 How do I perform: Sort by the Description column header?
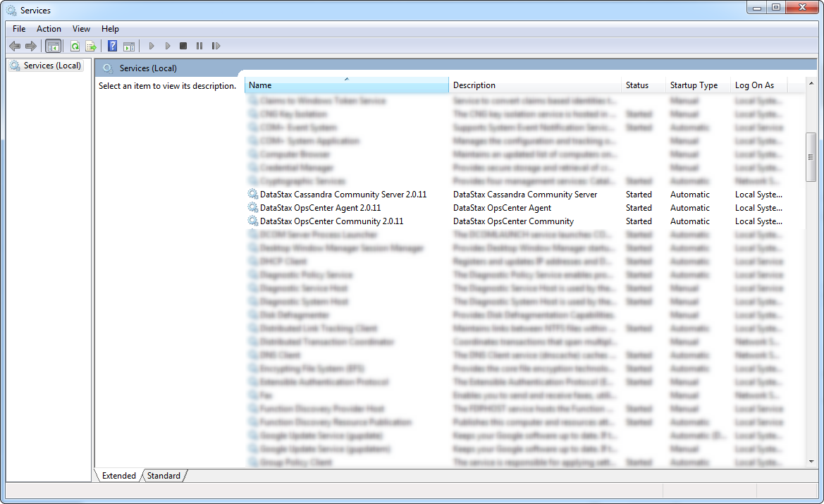tap(535, 85)
